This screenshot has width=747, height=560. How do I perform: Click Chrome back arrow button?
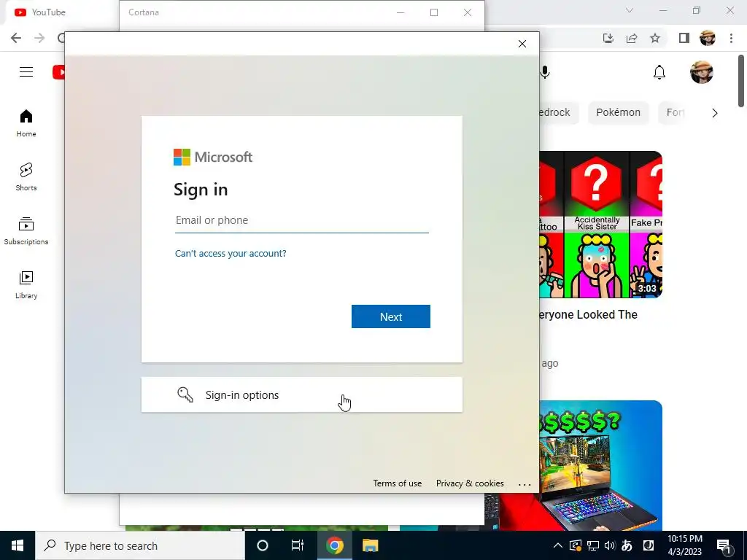16,38
